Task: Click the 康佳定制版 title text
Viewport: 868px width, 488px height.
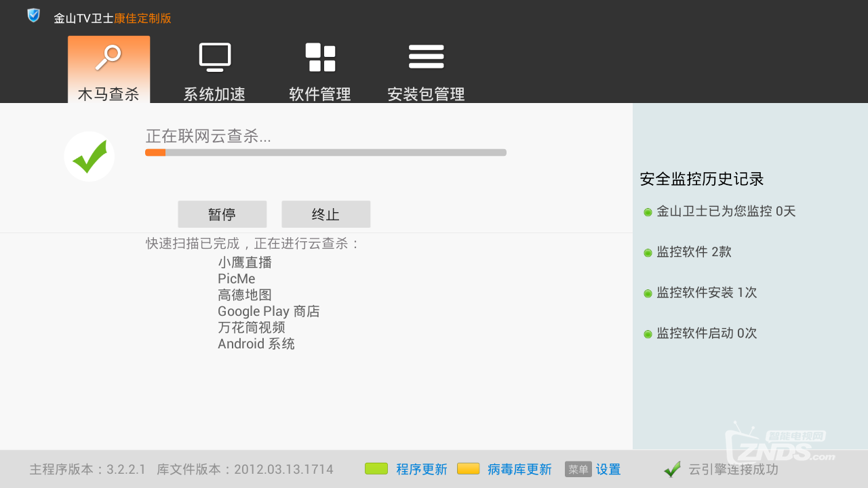Action: point(142,18)
